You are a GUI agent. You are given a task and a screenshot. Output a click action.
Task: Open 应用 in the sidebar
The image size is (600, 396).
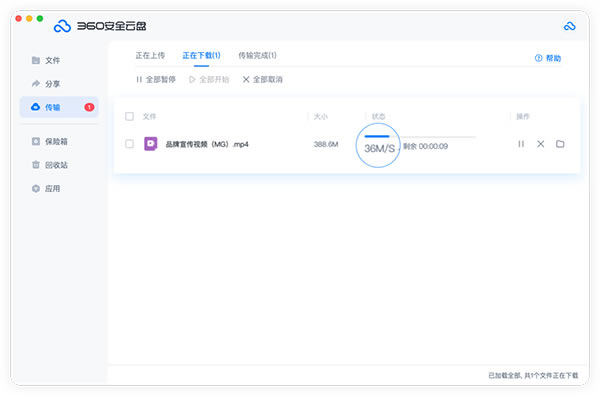(x=46, y=188)
